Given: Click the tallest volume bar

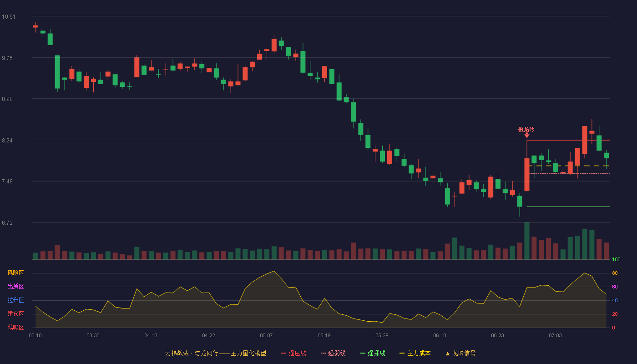Looking at the screenshot, I should tap(527, 241).
